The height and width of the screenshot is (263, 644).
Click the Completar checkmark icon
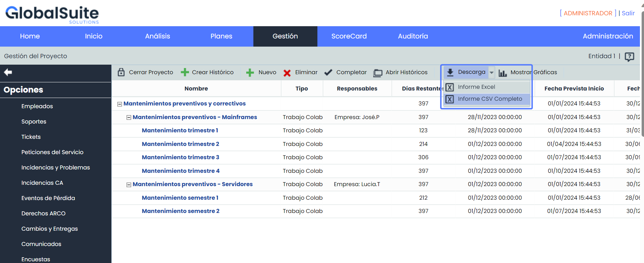pyautogui.click(x=328, y=72)
